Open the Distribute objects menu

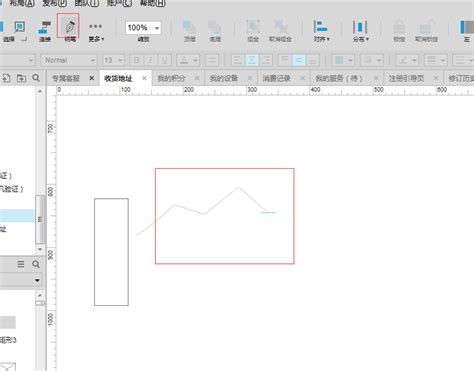point(360,31)
